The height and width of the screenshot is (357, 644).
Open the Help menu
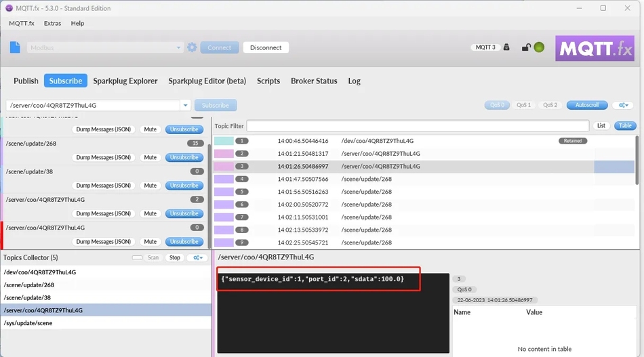click(77, 24)
